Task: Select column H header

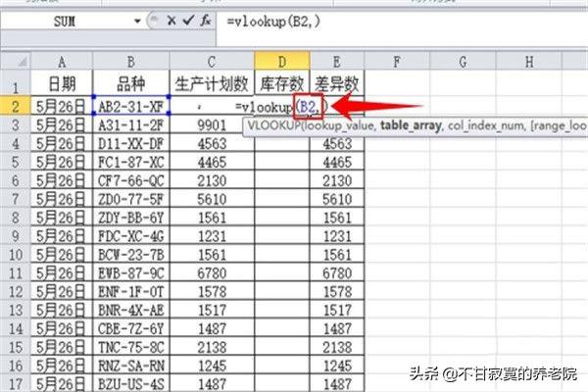Action: pos(528,61)
